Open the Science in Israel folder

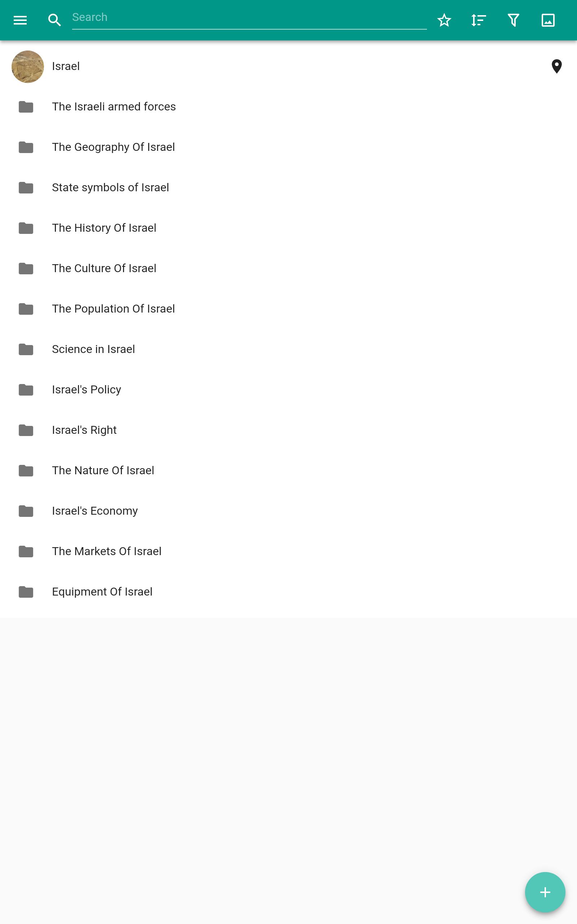coord(93,349)
